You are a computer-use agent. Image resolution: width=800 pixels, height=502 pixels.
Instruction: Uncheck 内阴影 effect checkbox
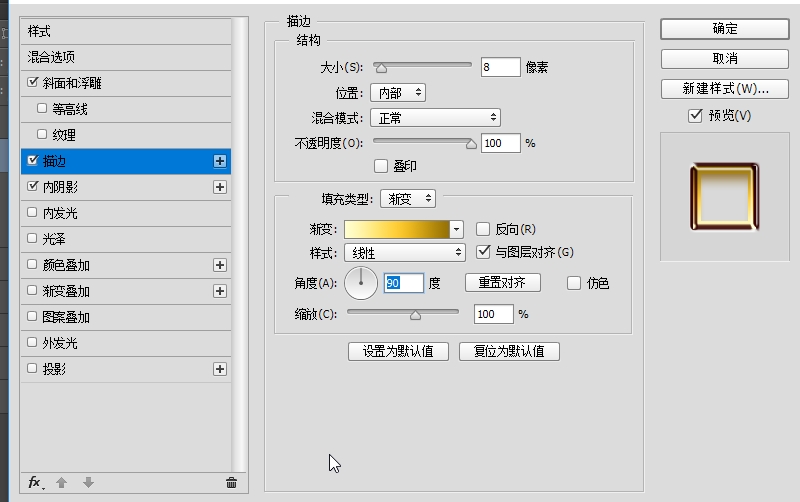33,186
